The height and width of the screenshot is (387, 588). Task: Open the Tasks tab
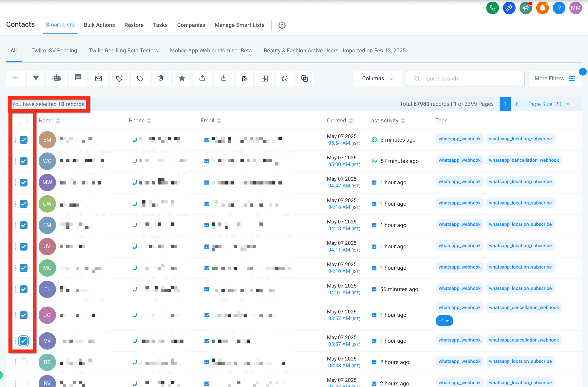160,25
